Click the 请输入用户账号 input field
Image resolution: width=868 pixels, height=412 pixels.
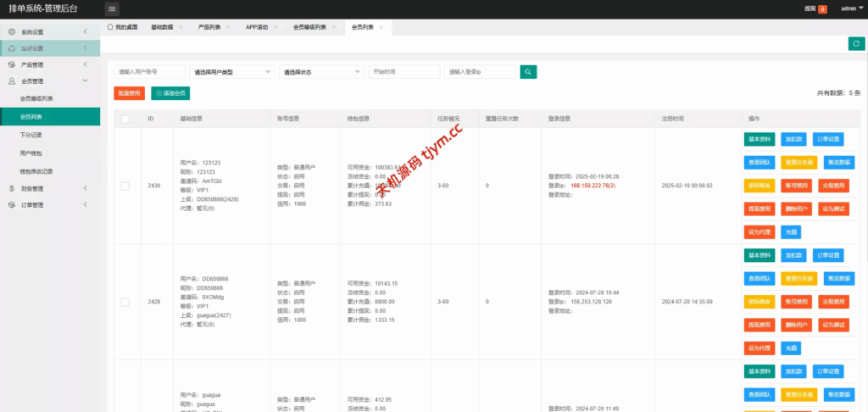149,72
